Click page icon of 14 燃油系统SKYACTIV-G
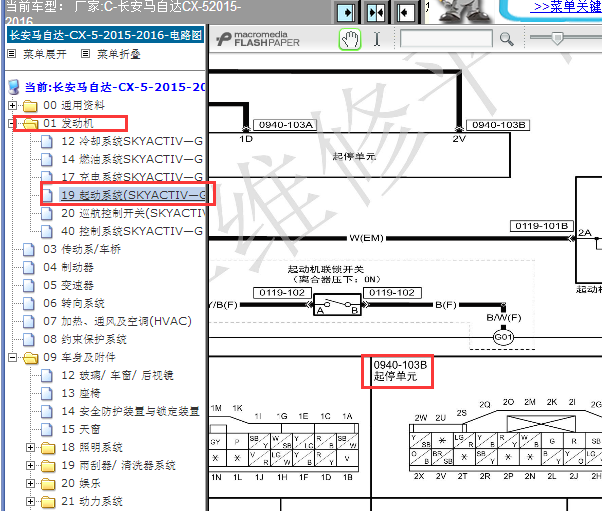The image size is (602, 511). [47, 159]
